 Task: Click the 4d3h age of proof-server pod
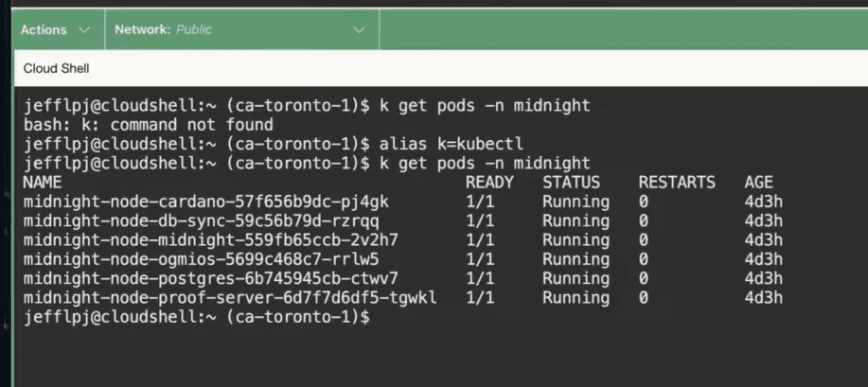[x=764, y=298]
